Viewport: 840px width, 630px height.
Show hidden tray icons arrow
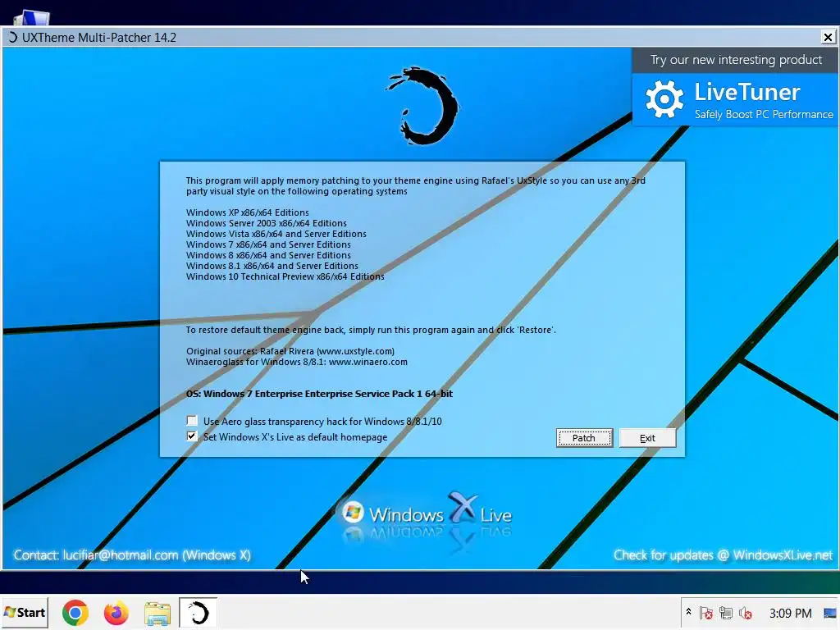[x=688, y=612]
